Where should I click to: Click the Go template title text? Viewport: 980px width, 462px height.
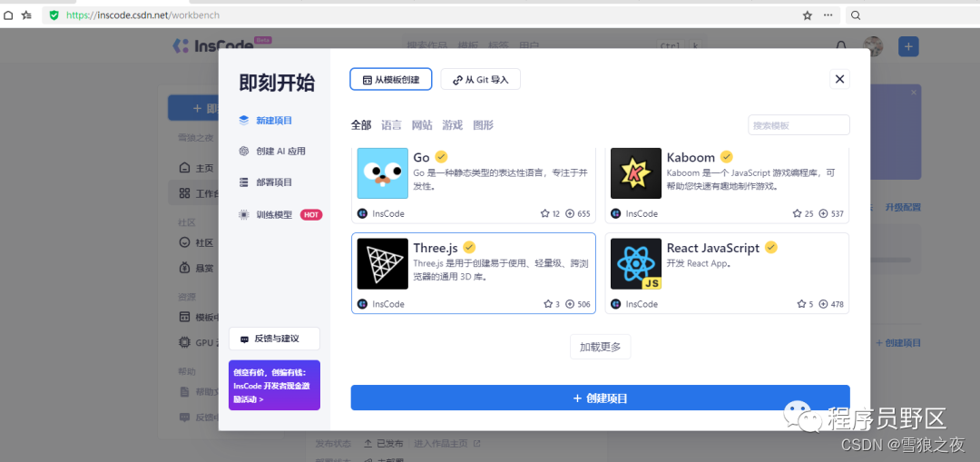pos(421,157)
